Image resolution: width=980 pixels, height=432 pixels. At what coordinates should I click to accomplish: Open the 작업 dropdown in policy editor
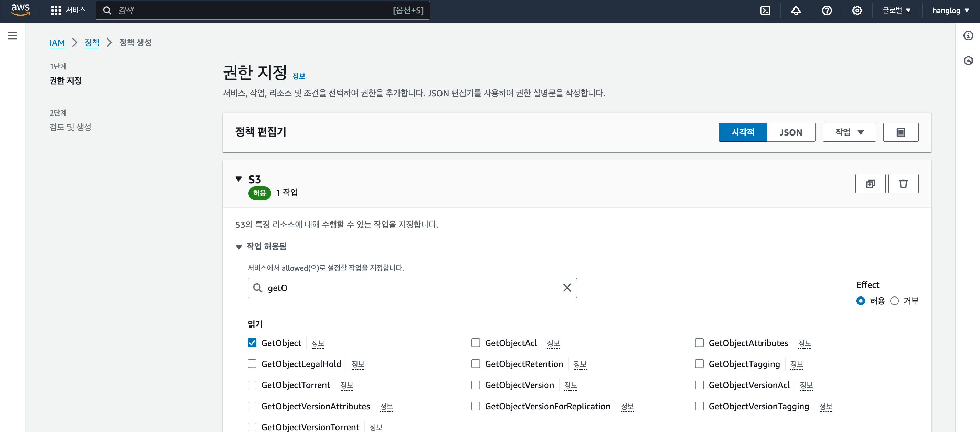coord(849,132)
